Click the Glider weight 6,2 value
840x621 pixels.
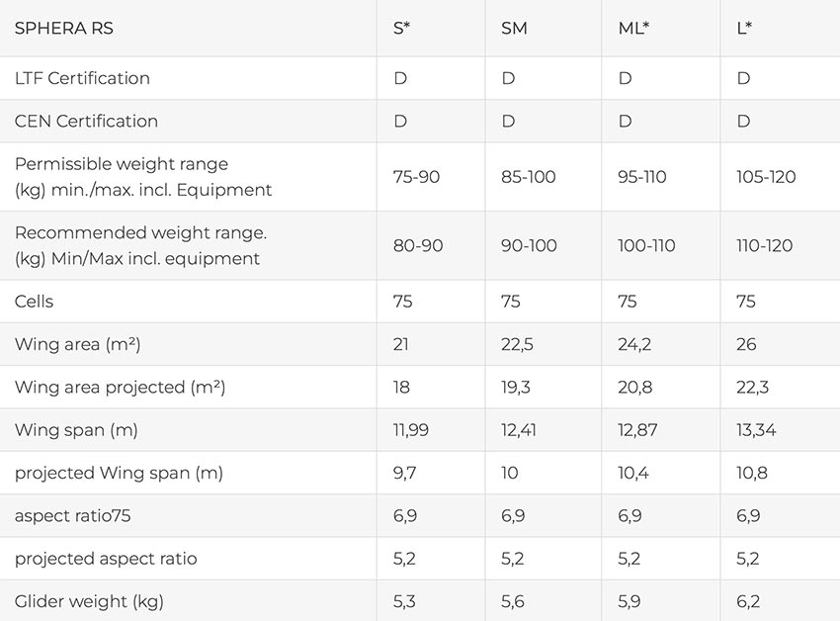[x=748, y=601]
